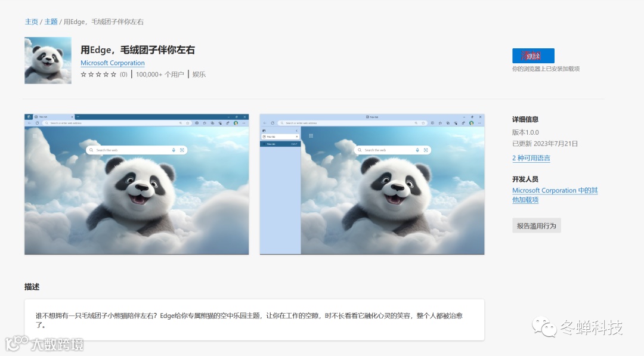Click the theme title 用Edge，毛绒团子伴你左右
Screen dimensions: 644x356
(x=138, y=50)
